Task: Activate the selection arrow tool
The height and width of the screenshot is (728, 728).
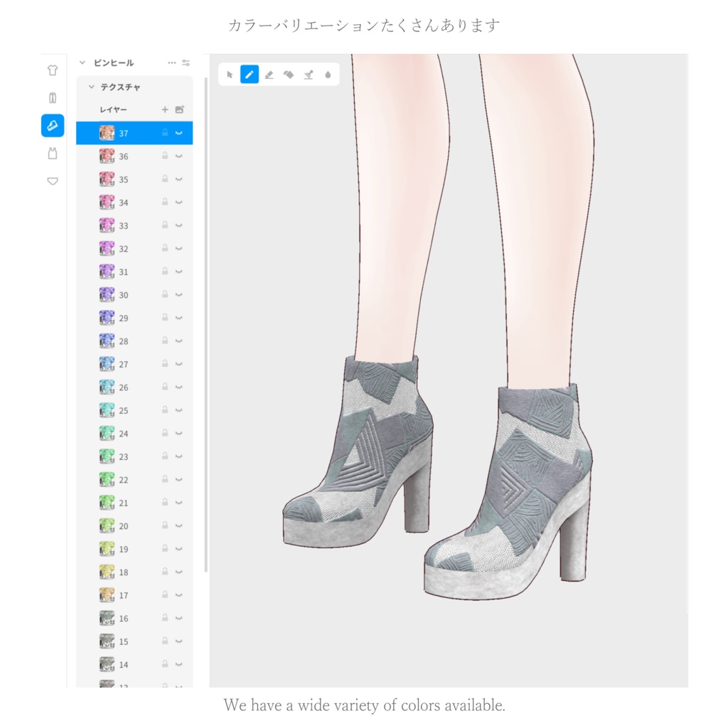Action: (x=229, y=74)
